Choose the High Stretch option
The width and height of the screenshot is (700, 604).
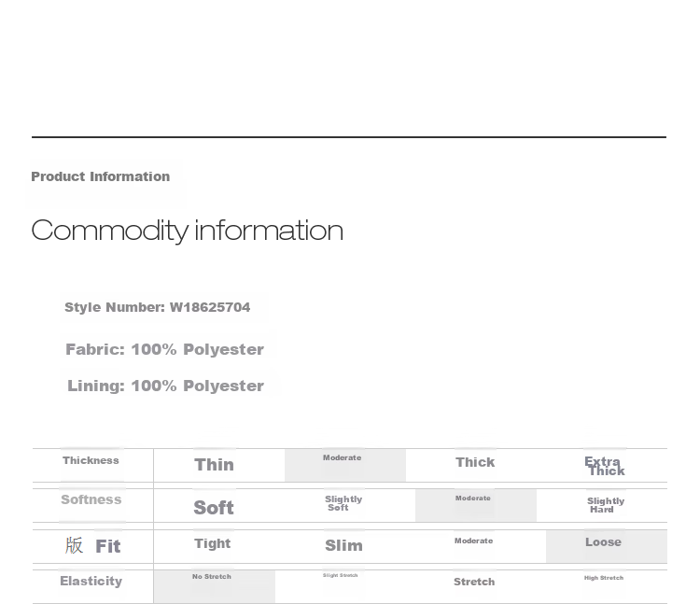[x=604, y=578]
